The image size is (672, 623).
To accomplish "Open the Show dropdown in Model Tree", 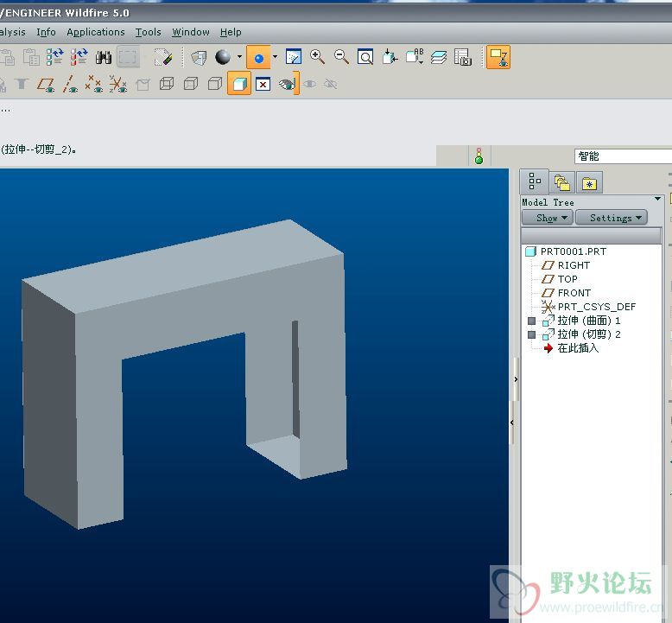I will click(547, 218).
